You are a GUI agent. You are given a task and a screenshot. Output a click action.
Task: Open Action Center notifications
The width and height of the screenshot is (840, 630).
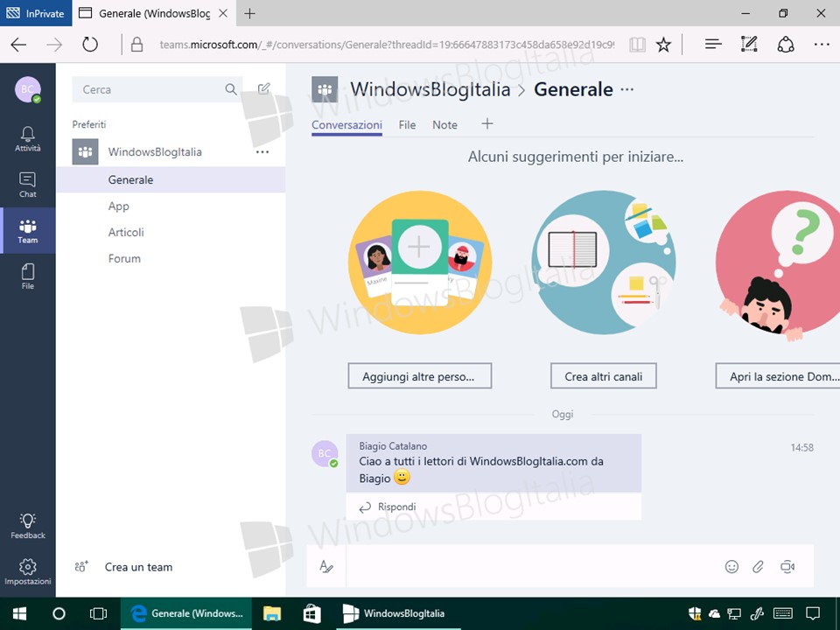pos(813,613)
